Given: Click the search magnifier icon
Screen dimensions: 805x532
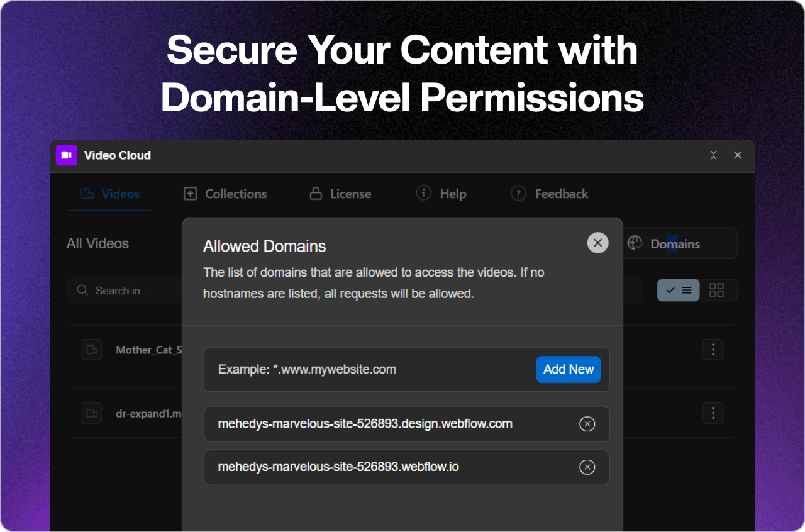Looking at the screenshot, I should 82,291.
